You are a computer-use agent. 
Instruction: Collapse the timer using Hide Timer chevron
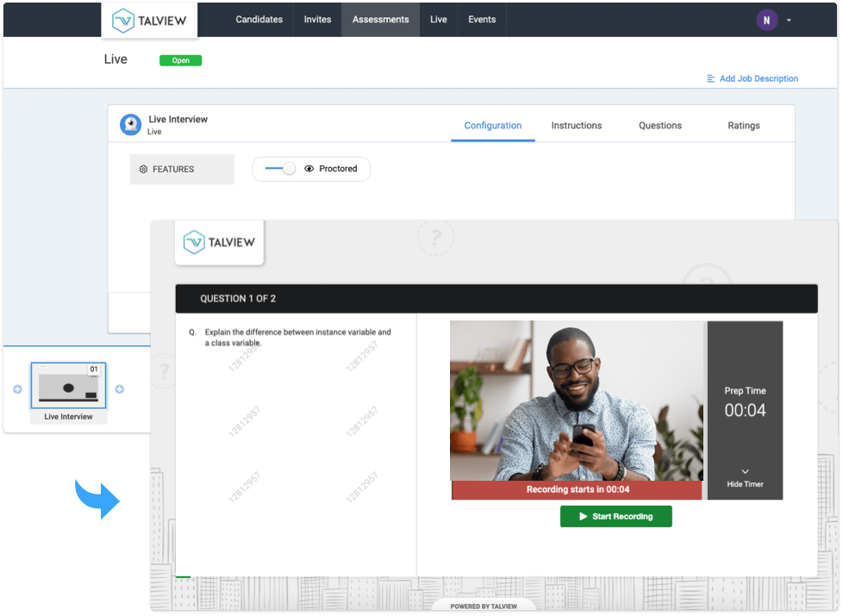click(744, 470)
